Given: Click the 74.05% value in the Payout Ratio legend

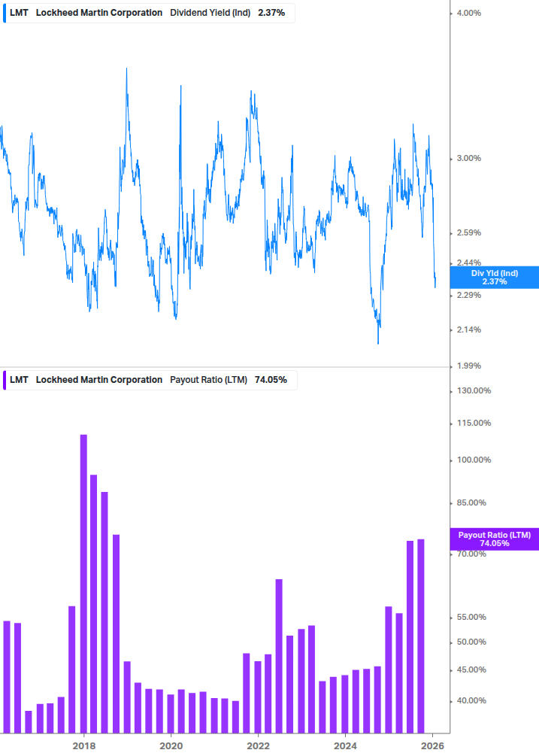Looking at the screenshot, I should coord(271,380).
